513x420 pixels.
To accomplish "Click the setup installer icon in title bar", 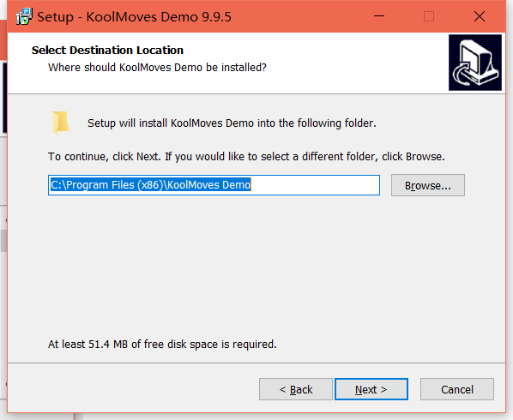I will (24, 16).
